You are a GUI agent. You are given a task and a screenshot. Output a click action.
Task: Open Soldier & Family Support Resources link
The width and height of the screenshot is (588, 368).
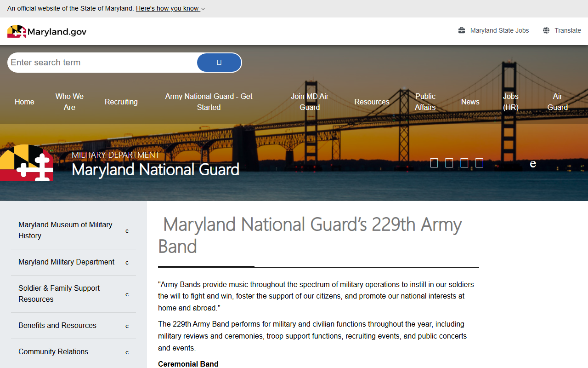pyautogui.click(x=59, y=293)
